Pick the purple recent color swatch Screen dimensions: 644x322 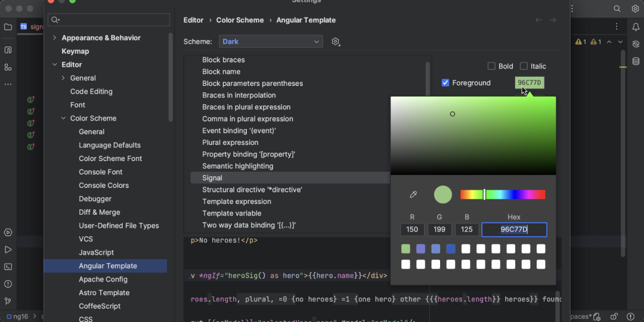tap(420, 249)
